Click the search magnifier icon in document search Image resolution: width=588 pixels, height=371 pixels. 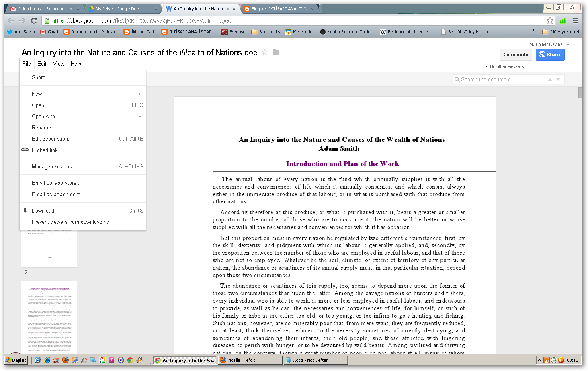coord(457,80)
